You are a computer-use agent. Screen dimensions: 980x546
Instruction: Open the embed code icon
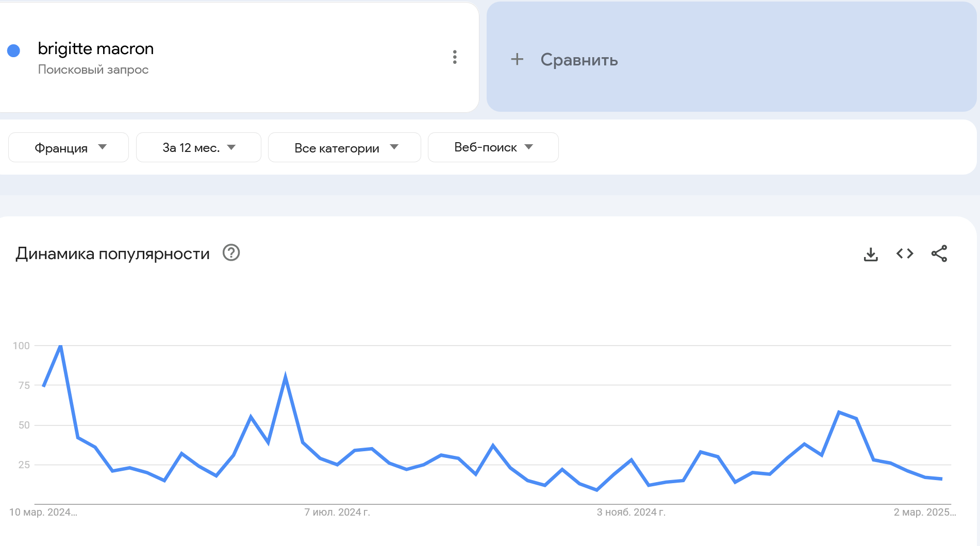904,253
